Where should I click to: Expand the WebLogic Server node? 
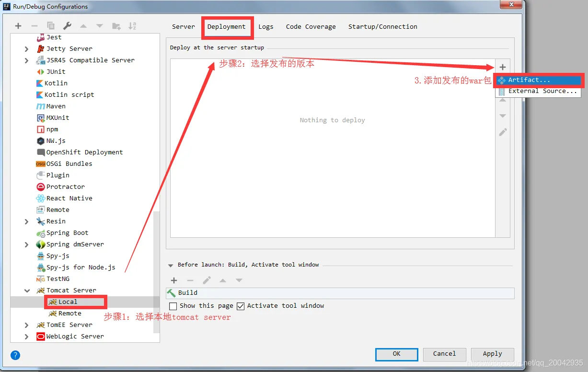coord(27,336)
